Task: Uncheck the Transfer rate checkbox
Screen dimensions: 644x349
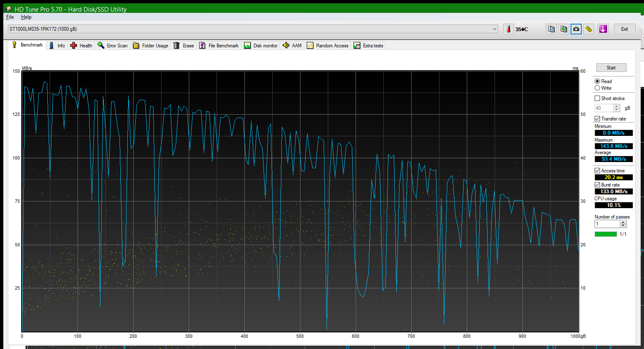Action: 597,119
